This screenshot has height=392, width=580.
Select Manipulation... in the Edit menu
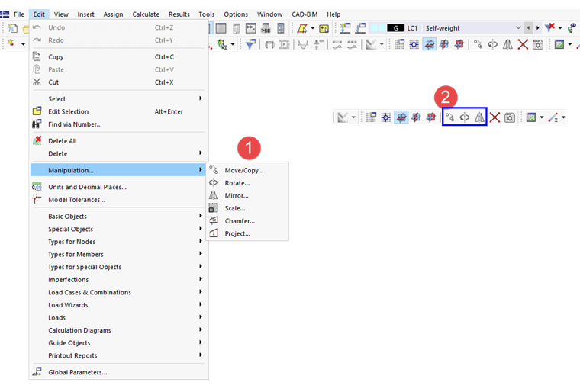tap(118, 170)
